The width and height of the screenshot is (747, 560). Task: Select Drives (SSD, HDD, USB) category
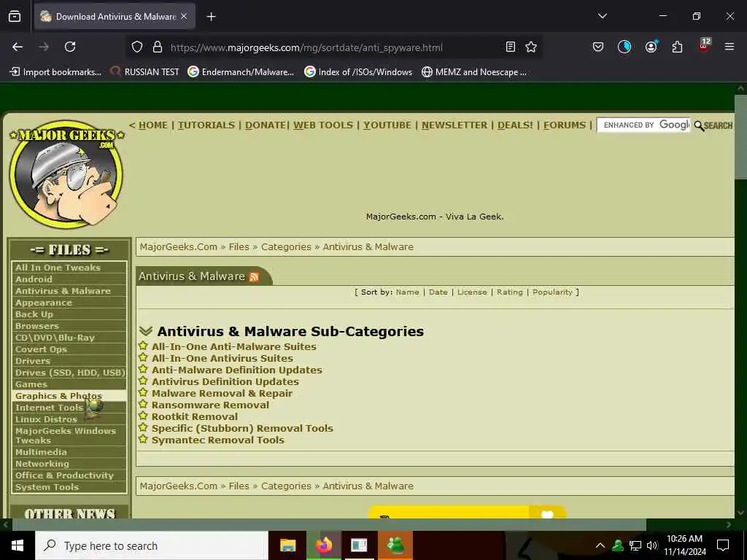tap(69, 373)
